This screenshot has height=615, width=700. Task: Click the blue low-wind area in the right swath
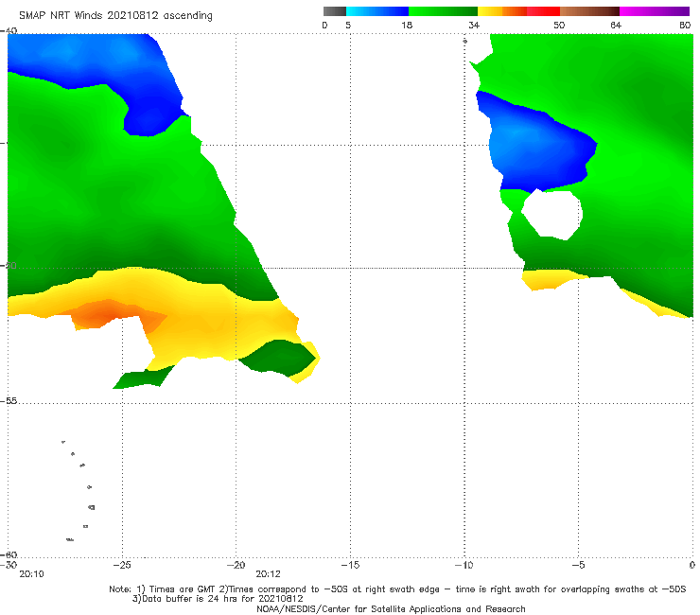[x=535, y=145]
